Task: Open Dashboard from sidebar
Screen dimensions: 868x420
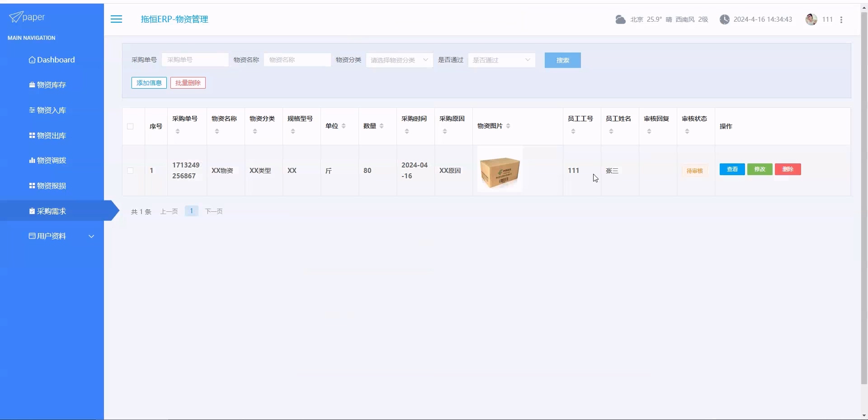Action: click(x=52, y=60)
